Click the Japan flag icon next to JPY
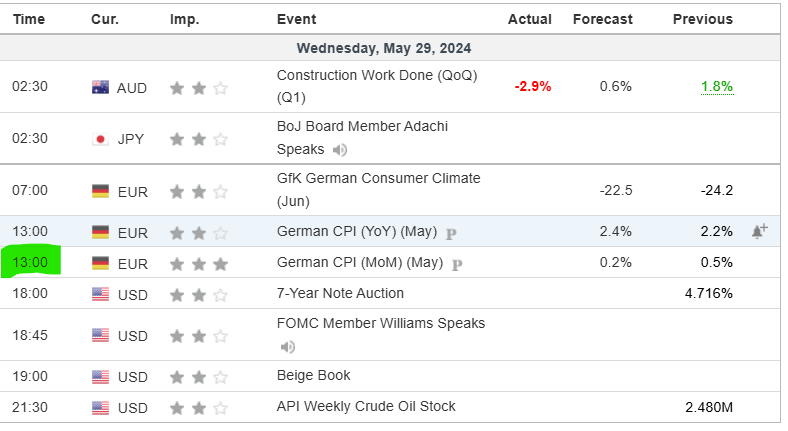This screenshot has height=431, width=788. click(100, 139)
